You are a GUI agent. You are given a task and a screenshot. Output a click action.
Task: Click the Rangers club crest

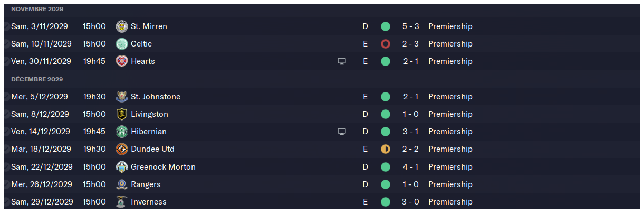(122, 184)
